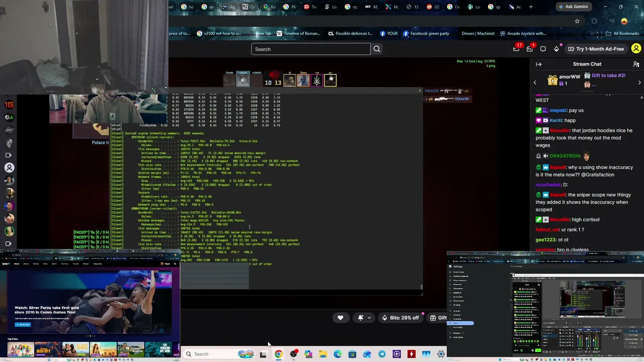Click the Gift button below the stream

tap(438, 318)
